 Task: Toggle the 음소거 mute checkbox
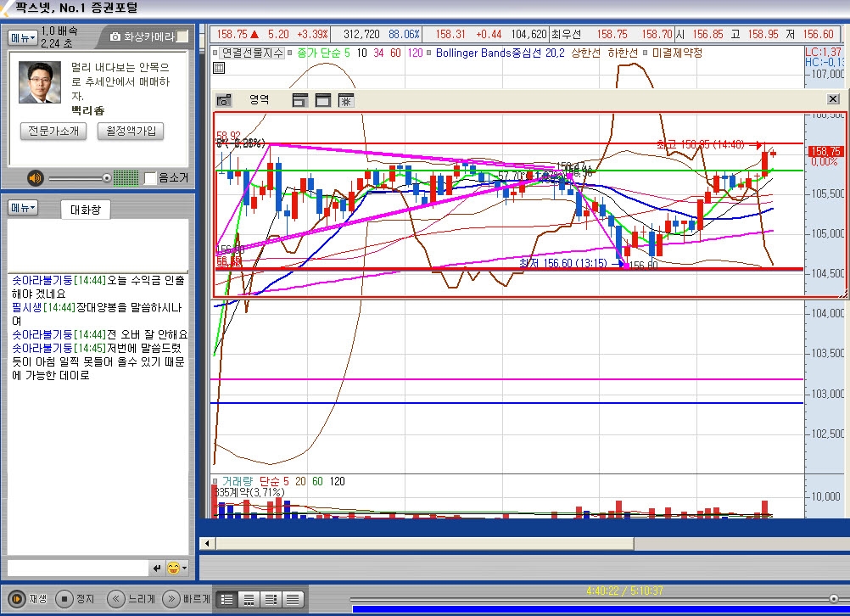click(x=151, y=178)
